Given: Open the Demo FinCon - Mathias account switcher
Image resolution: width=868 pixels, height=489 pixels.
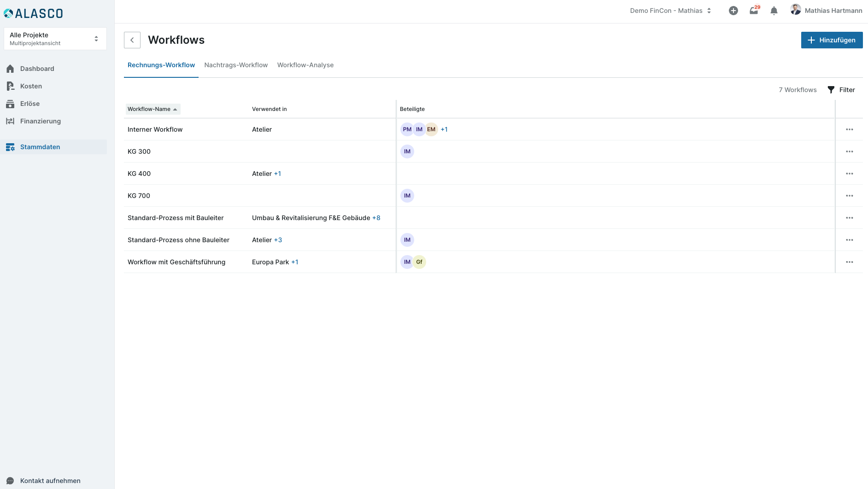Looking at the screenshot, I should (x=670, y=11).
